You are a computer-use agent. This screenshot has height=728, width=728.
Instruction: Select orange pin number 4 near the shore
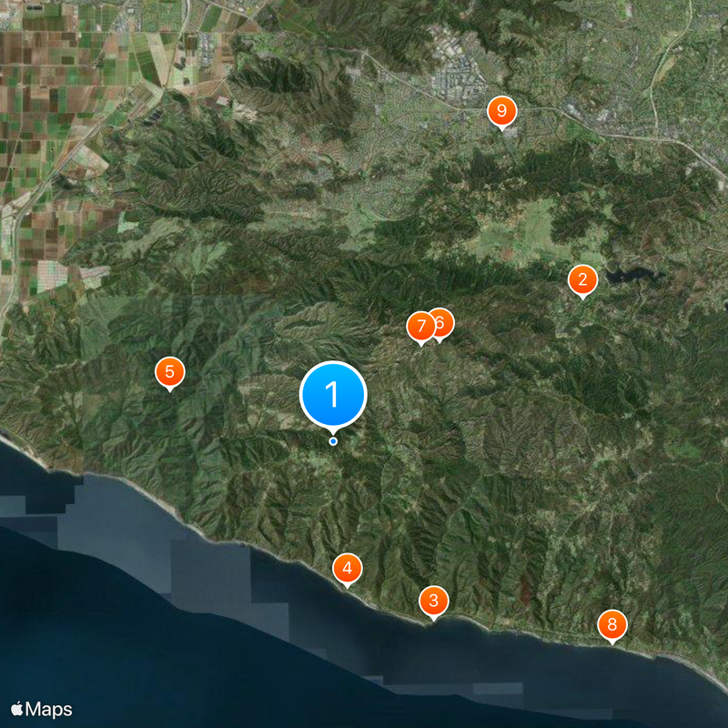[347, 568]
